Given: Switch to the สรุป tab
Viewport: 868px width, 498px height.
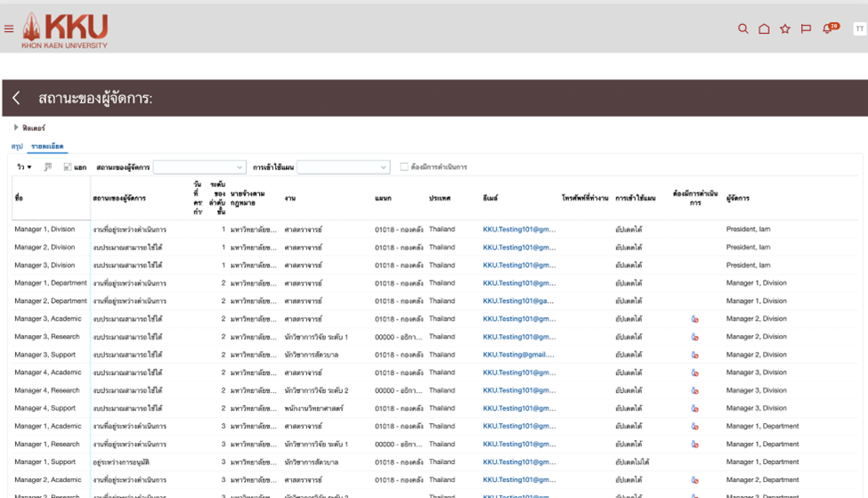Looking at the screenshot, I should [16, 146].
